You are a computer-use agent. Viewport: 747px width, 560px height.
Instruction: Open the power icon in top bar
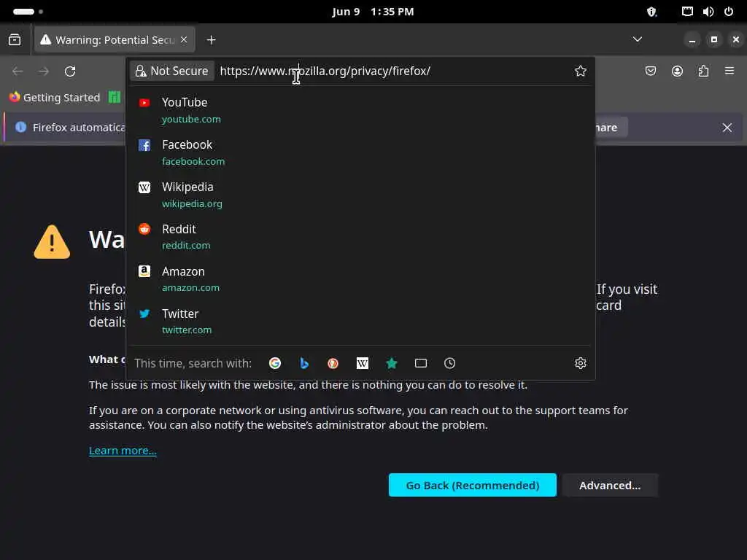point(729,12)
